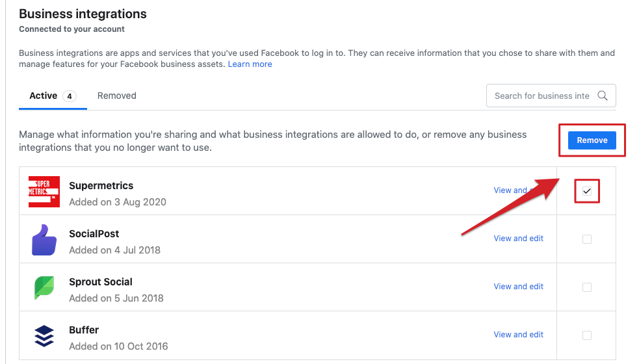Open the Learn more link

pyautogui.click(x=250, y=64)
